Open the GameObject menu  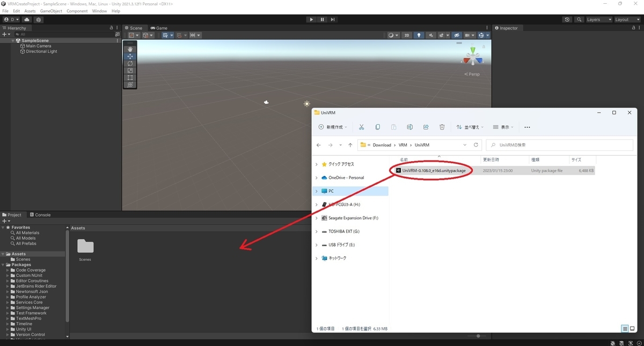[51, 11]
